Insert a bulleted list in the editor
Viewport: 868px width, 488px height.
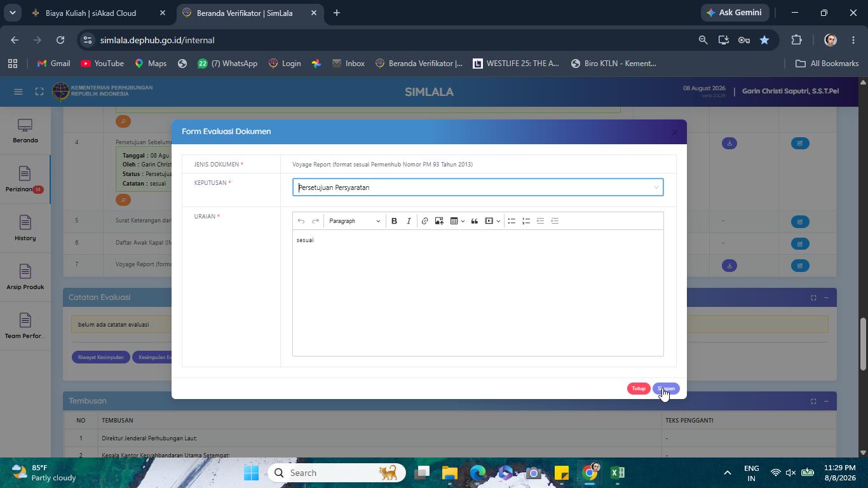[x=512, y=221]
